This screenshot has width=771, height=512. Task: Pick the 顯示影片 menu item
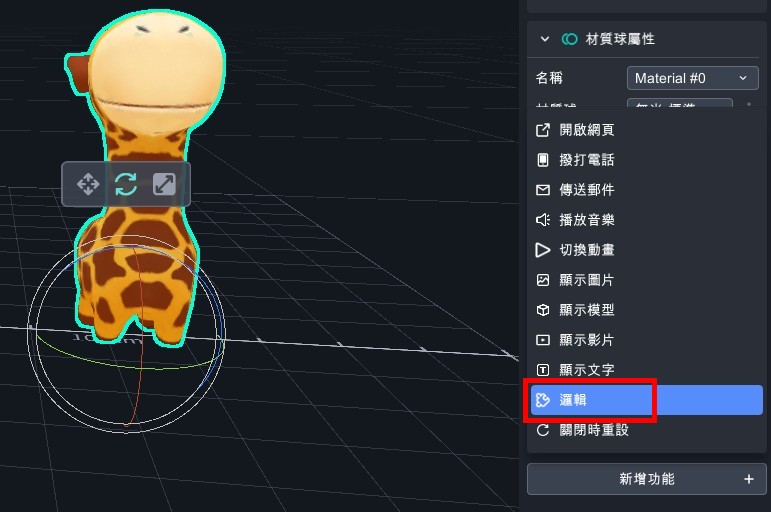(587, 340)
